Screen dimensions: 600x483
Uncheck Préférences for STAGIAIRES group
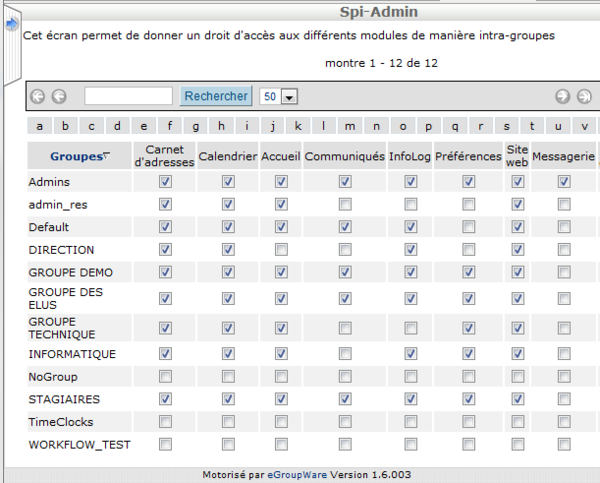coord(468,399)
